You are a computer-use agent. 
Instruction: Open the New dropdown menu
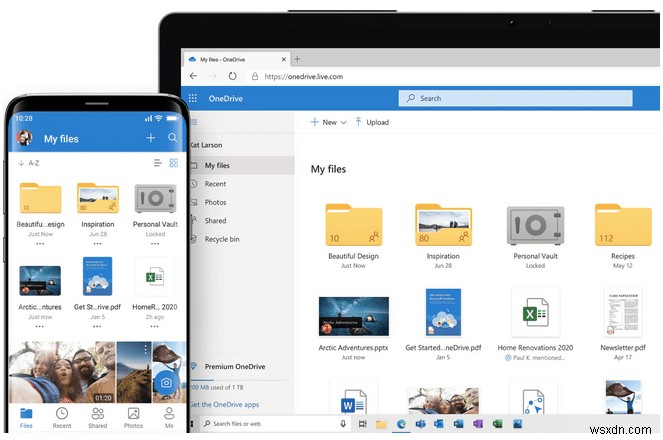[x=329, y=122]
